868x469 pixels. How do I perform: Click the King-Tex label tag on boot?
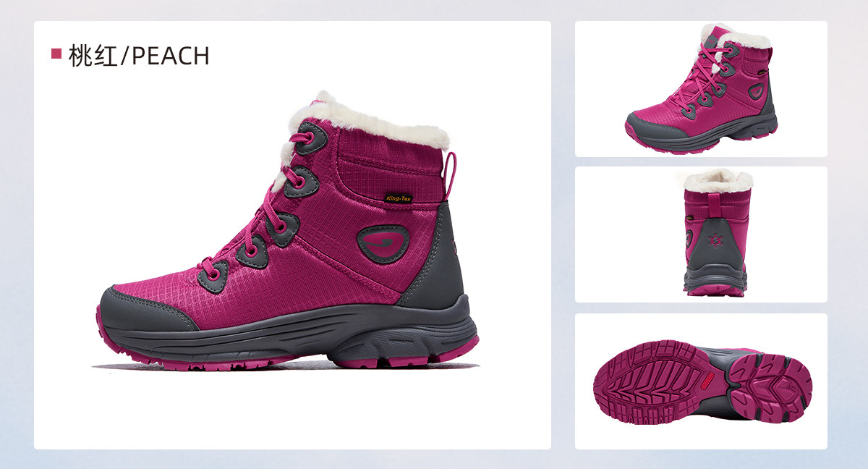coord(398,198)
